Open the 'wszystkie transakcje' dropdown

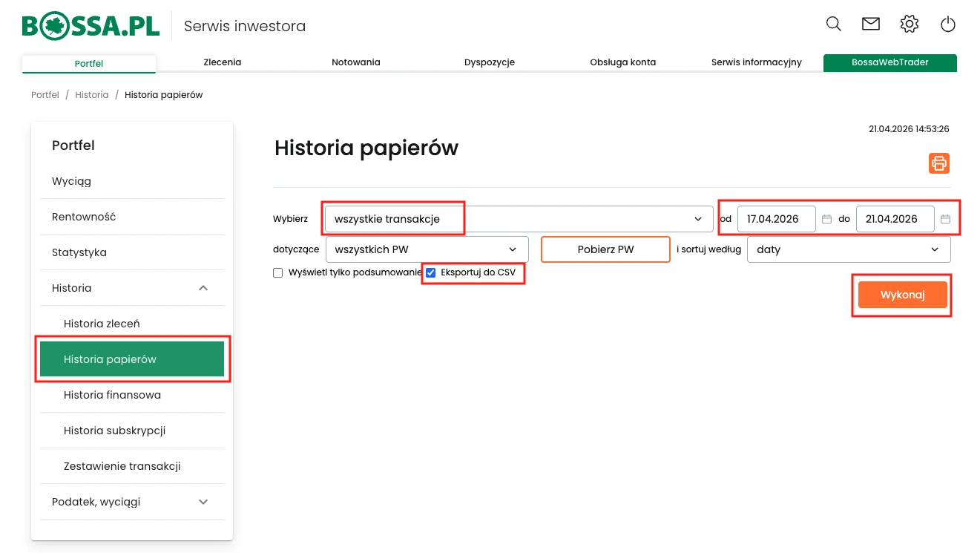[519, 219]
